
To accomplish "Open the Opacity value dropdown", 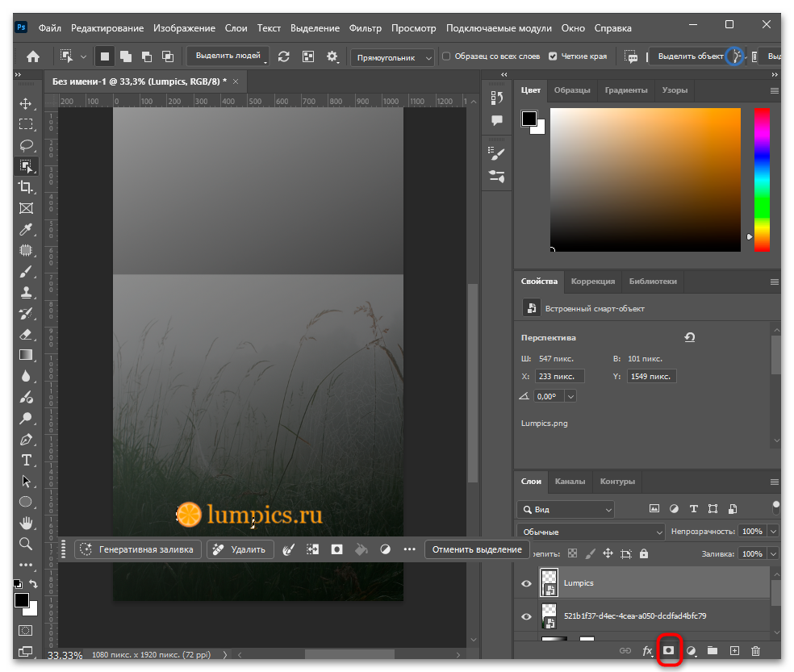I will [773, 531].
